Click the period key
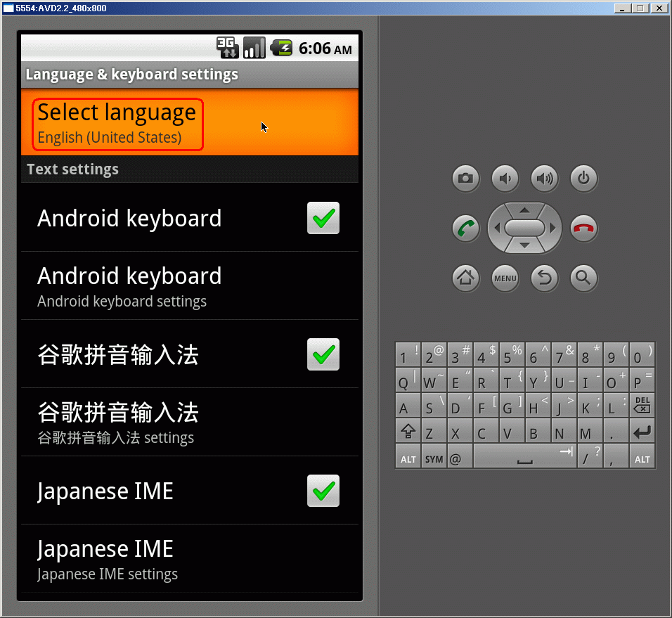The image size is (672, 618). pos(616,431)
